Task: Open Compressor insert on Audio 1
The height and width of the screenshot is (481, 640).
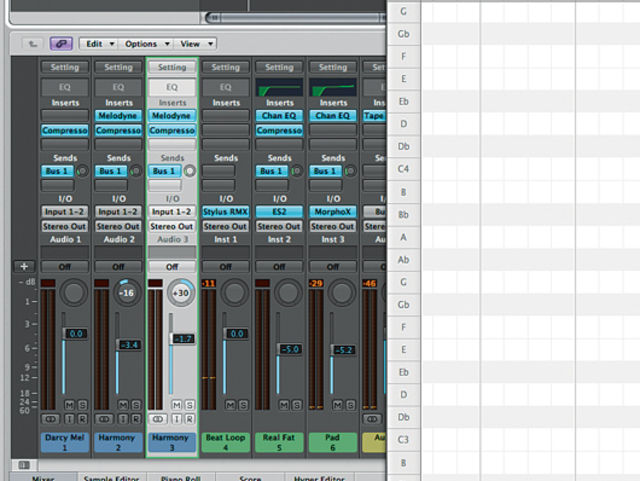Action: coord(64,130)
